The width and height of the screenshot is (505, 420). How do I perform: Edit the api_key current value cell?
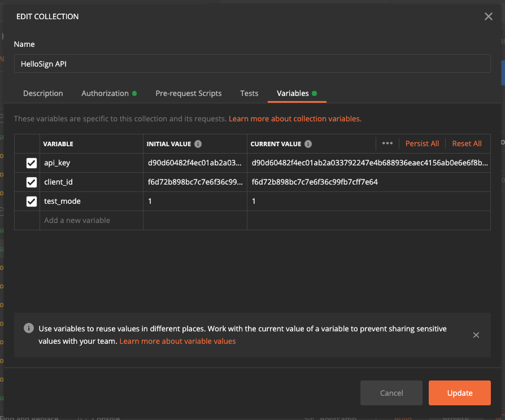click(369, 163)
